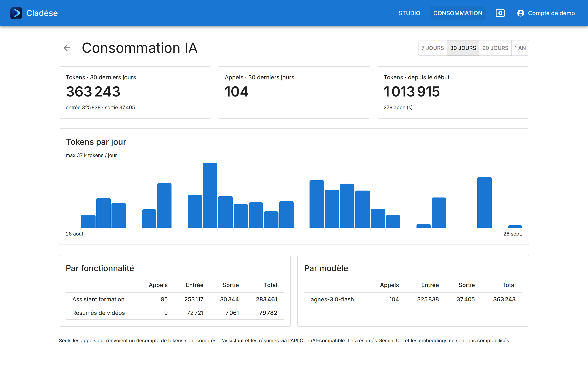
Task: Open the STUDIO navigation item
Action: coord(409,13)
